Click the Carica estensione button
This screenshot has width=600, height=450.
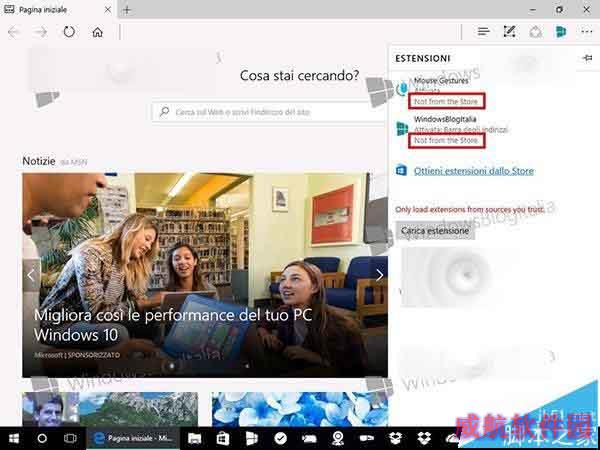[435, 231]
